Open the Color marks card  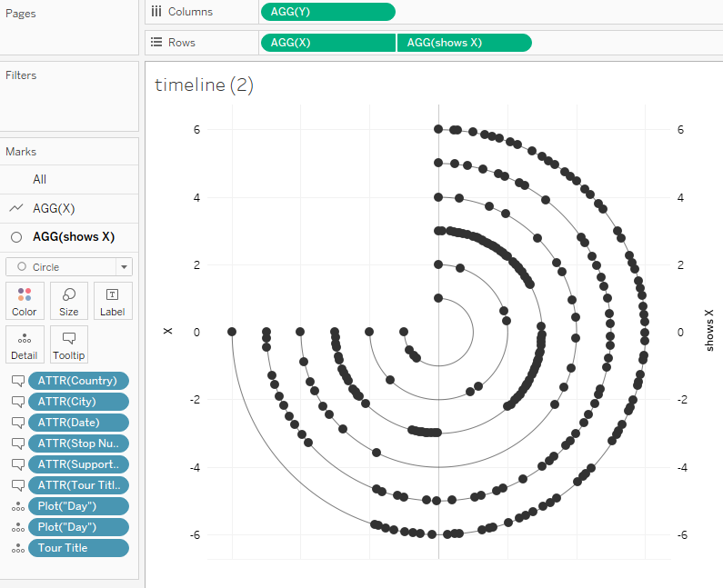coord(24,300)
